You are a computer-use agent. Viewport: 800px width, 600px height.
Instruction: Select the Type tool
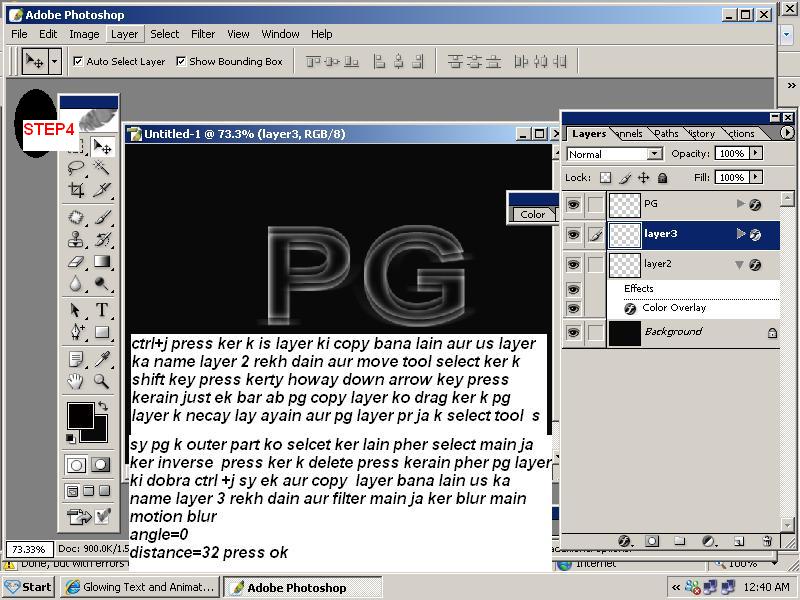pyautogui.click(x=102, y=310)
